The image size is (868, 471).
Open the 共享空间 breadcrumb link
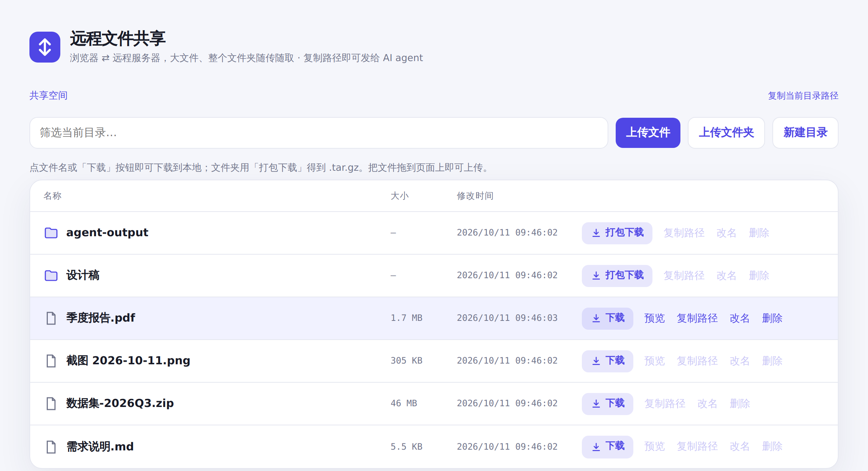(49, 96)
